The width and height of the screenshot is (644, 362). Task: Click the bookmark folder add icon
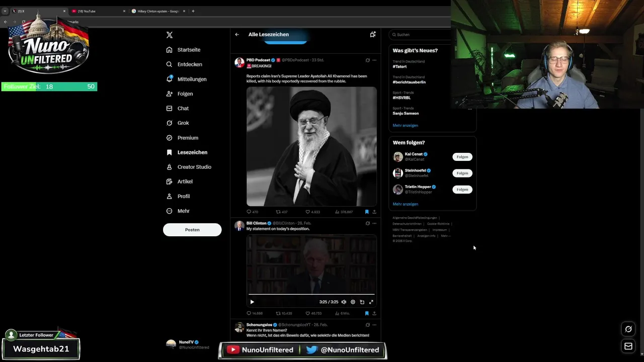point(373,35)
